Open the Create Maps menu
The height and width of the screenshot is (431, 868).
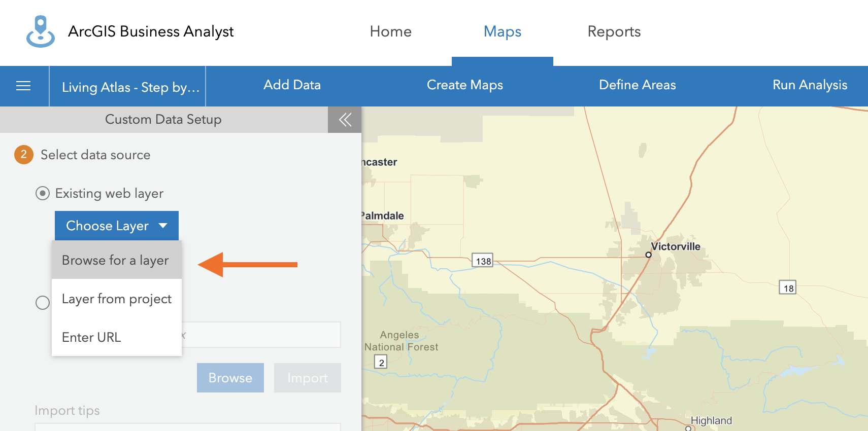[x=465, y=85]
